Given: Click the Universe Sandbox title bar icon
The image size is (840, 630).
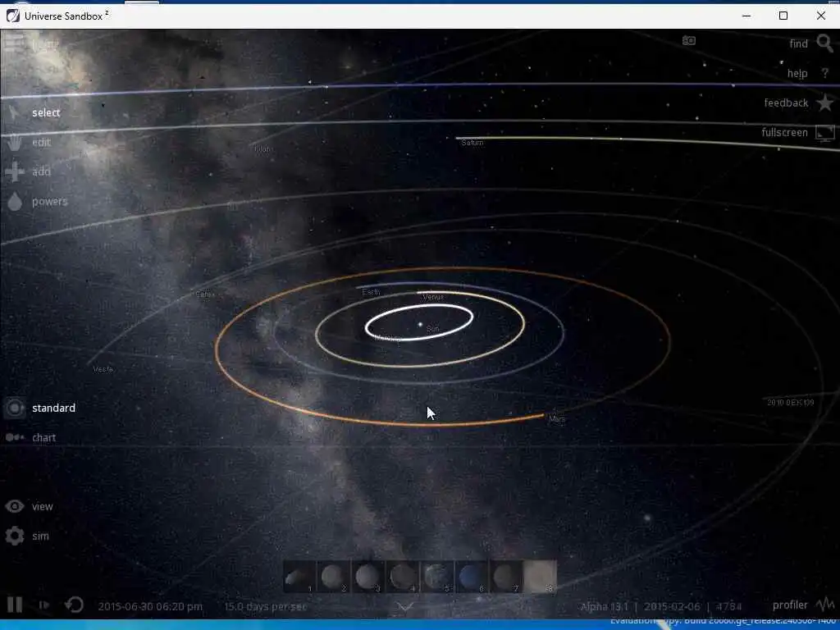Looking at the screenshot, I should tap(13, 16).
